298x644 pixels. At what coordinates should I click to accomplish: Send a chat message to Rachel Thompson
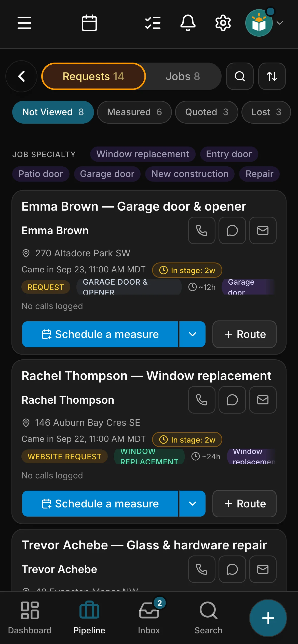coord(232,400)
